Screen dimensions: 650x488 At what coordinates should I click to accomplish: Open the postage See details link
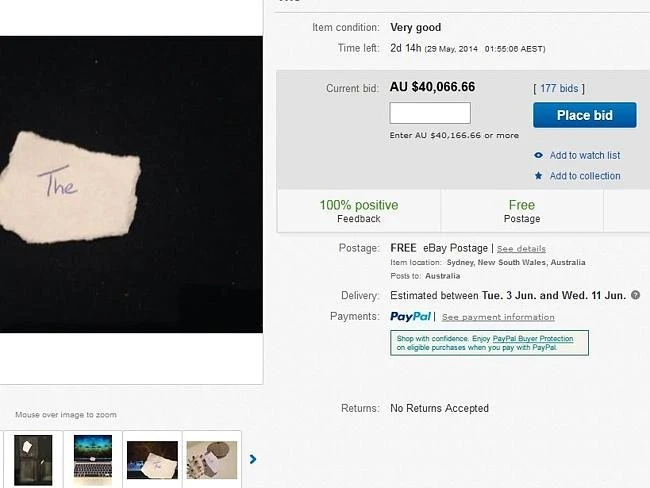click(x=521, y=248)
